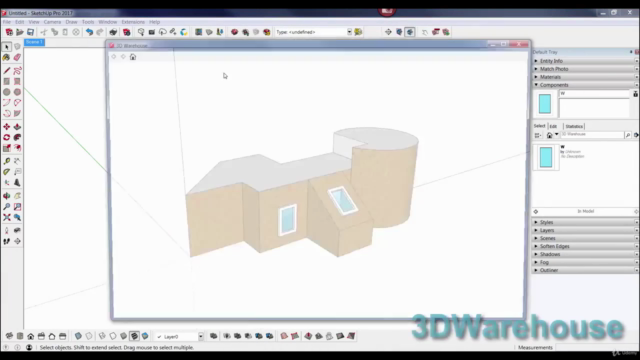This screenshot has height=360, width=640.
Task: Select the Circle tool
Action: pyautogui.click(x=7, y=92)
